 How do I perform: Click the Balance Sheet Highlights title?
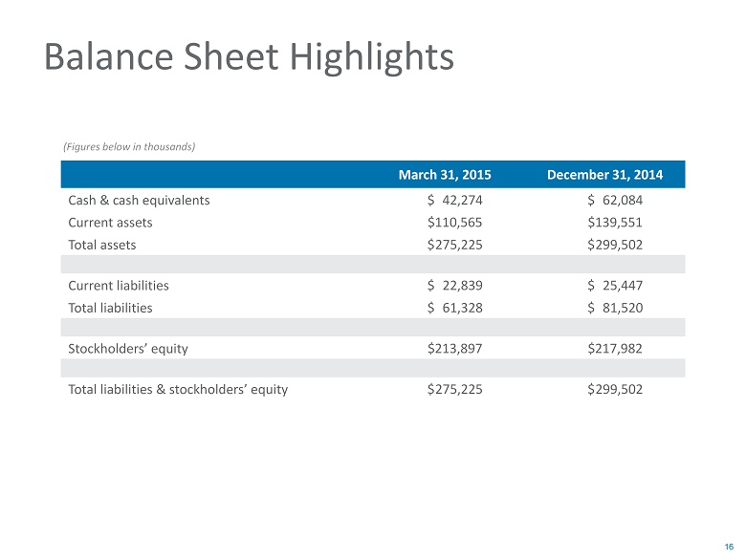[249, 58]
